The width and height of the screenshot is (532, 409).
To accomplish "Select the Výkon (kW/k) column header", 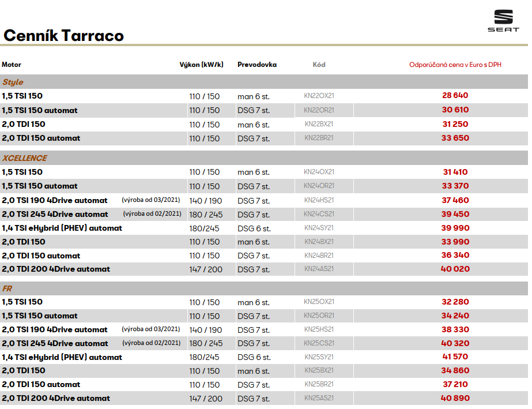I will (x=201, y=65).
